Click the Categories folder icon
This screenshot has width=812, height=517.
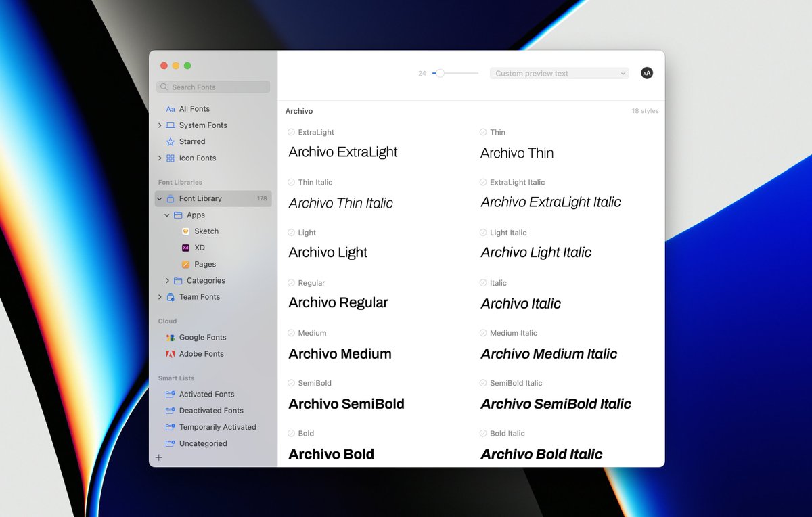[178, 281]
